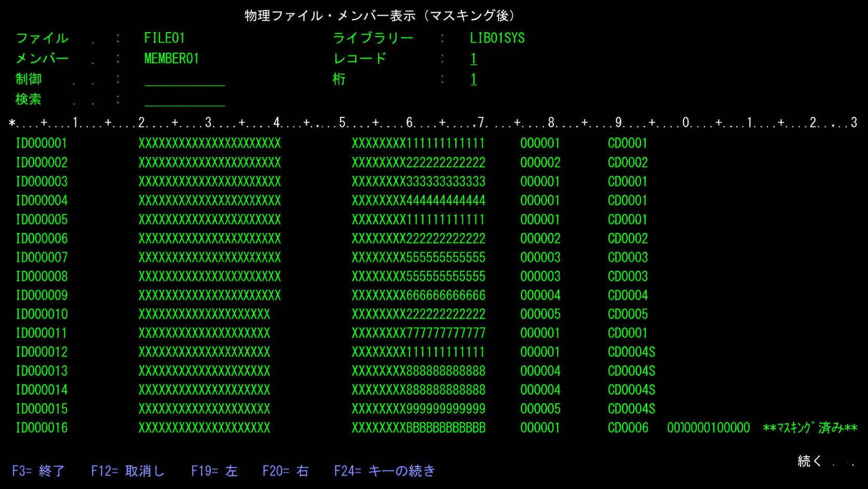Click value XXXXXXXX777777777777

tap(418, 333)
